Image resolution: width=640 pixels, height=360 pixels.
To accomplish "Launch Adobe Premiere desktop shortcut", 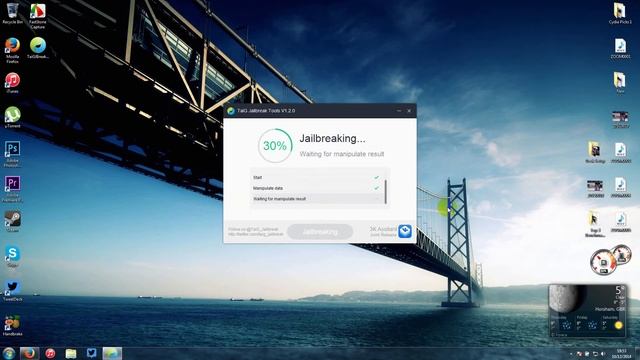I will click(12, 189).
